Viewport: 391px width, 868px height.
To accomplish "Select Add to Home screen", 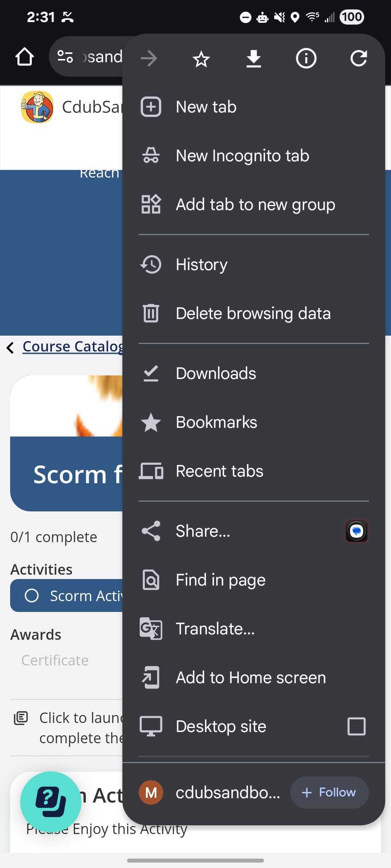I will [x=253, y=677].
